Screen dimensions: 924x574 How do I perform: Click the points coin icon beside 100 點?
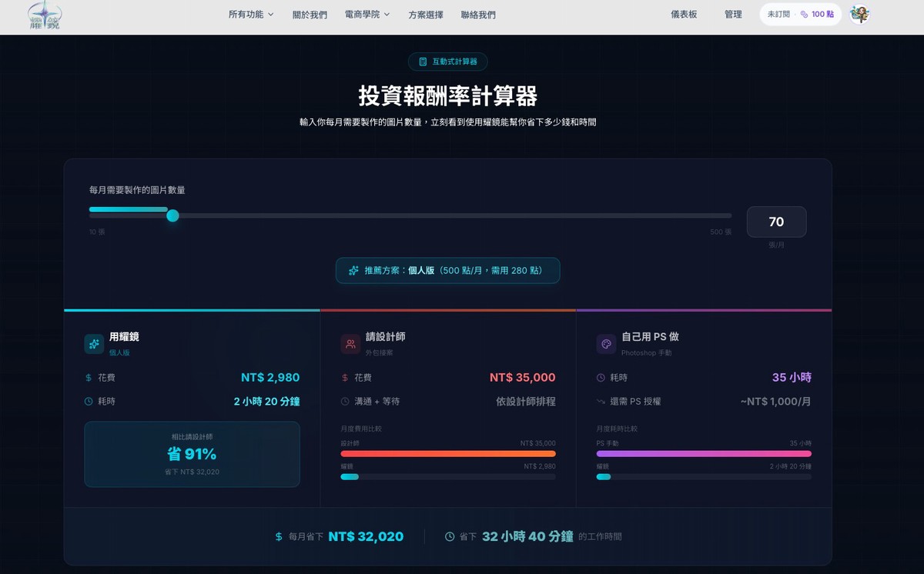click(804, 15)
